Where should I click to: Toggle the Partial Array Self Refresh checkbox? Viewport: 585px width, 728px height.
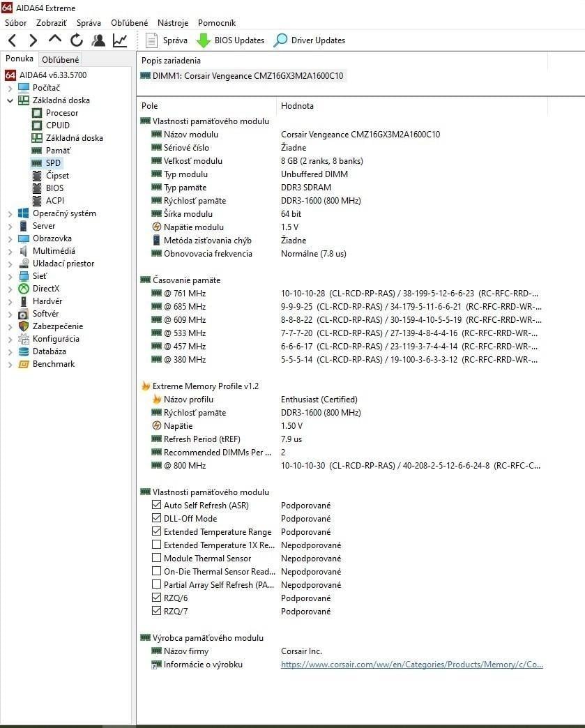156,584
